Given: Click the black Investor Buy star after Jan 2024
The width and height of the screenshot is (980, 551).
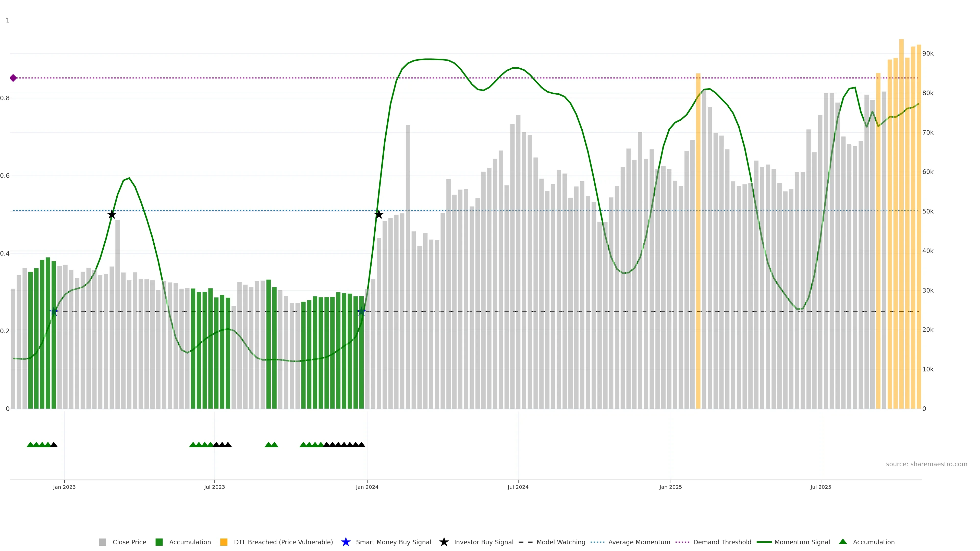Looking at the screenshot, I should [x=378, y=215].
